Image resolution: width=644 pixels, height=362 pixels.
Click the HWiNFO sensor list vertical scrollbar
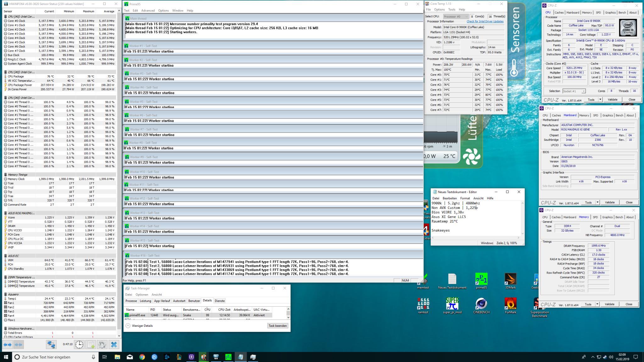click(x=119, y=173)
